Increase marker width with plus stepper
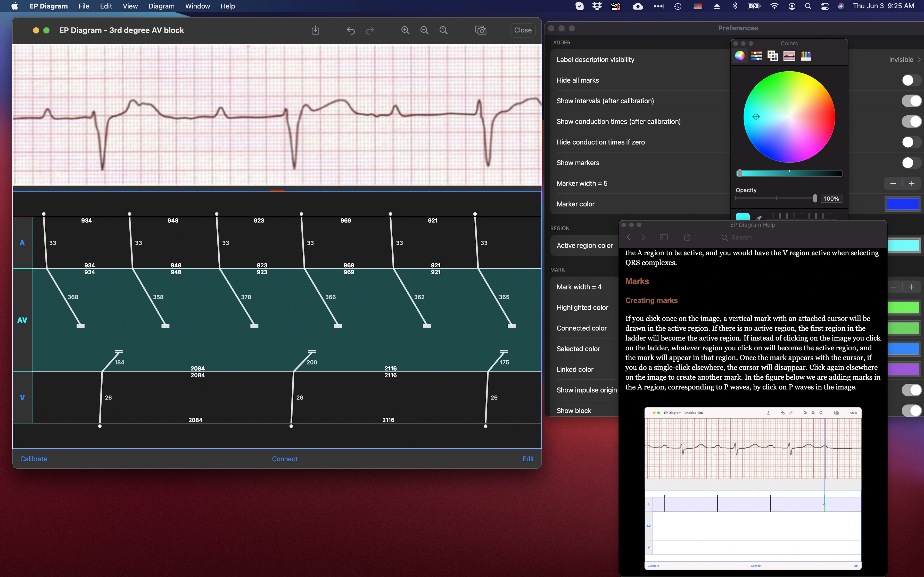The image size is (924, 577). click(912, 184)
